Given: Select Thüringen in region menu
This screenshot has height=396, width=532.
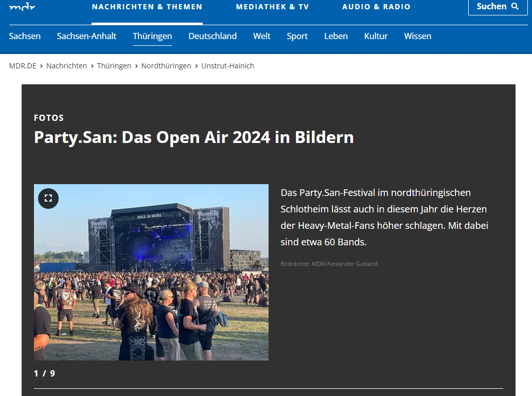Looking at the screenshot, I should 152,36.
